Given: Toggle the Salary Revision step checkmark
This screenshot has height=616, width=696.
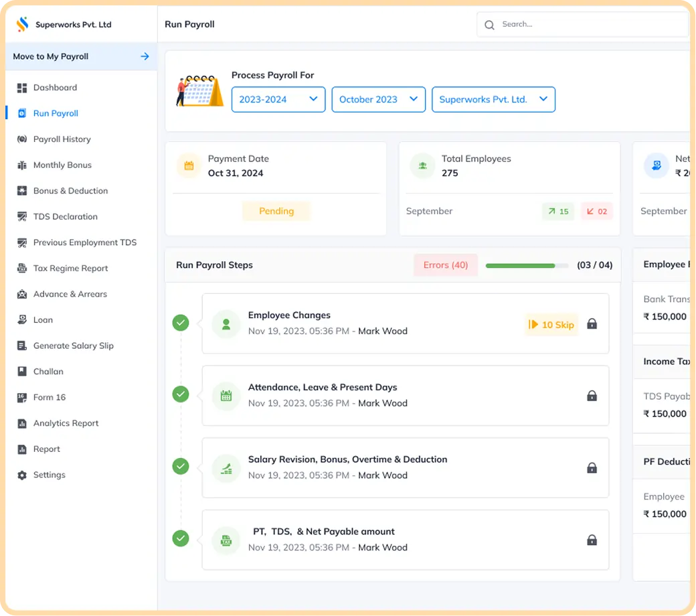Looking at the screenshot, I should point(181,466).
